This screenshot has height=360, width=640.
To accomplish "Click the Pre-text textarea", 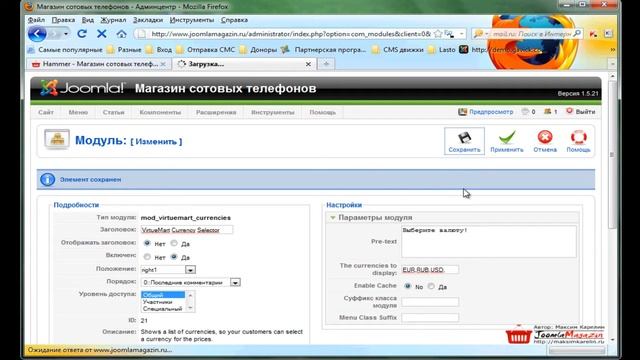I will click(489, 242).
